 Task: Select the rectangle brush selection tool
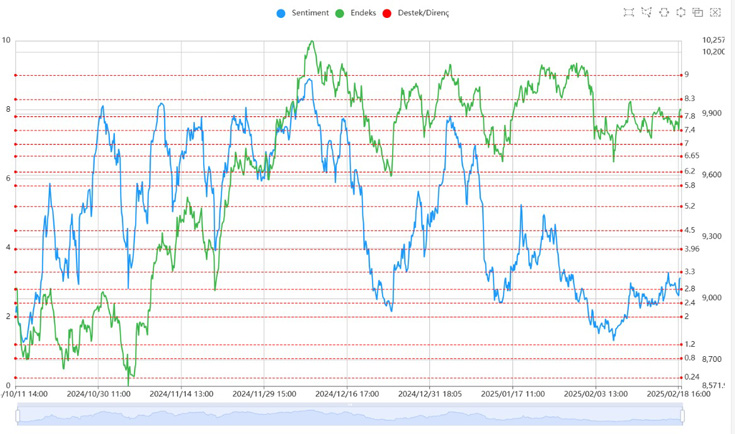pyautogui.click(x=628, y=12)
